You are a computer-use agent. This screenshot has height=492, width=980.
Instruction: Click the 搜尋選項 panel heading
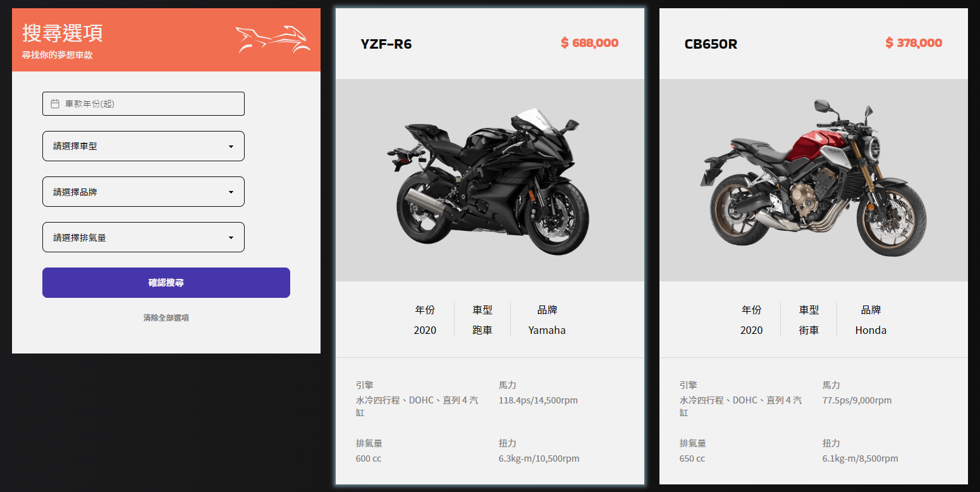[63, 33]
